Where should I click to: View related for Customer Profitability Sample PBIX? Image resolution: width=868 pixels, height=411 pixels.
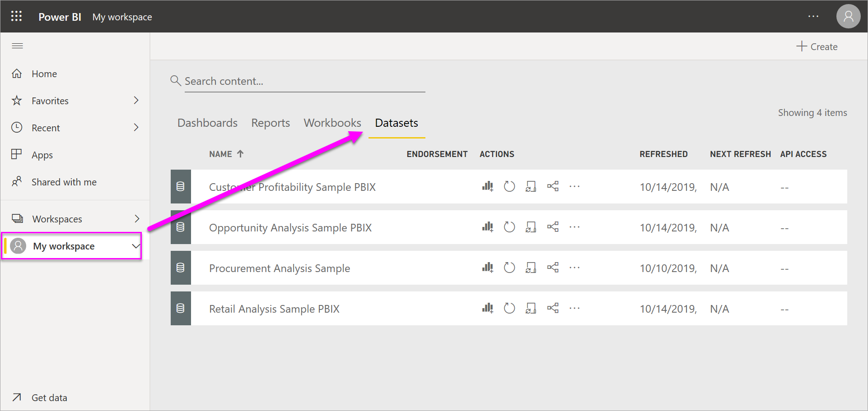(x=553, y=186)
